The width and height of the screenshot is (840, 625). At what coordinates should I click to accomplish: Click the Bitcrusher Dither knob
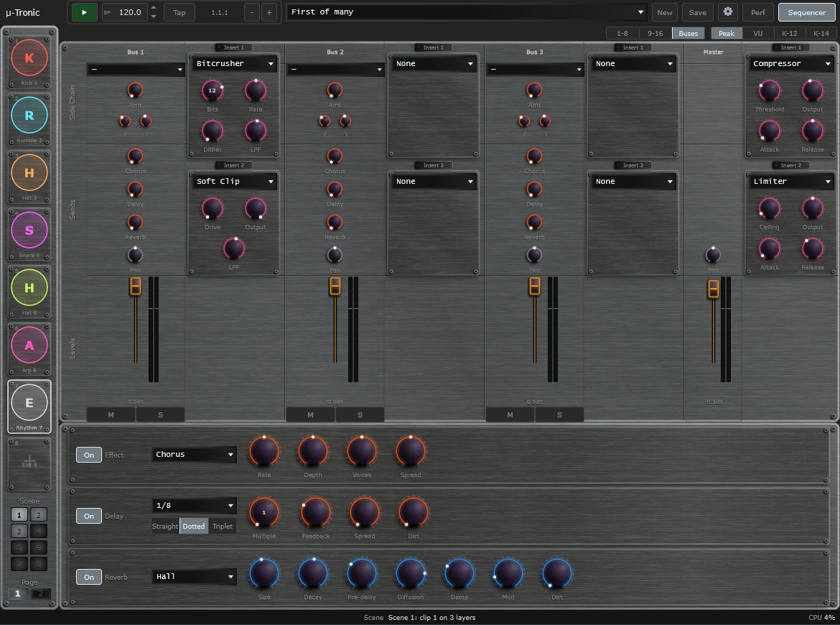coord(212,131)
